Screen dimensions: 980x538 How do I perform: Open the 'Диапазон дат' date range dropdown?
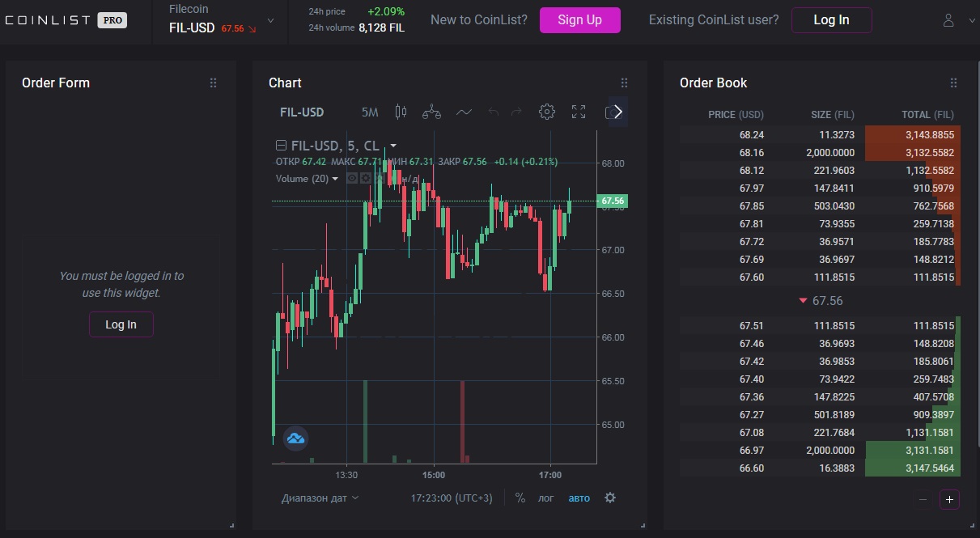[x=320, y=498]
